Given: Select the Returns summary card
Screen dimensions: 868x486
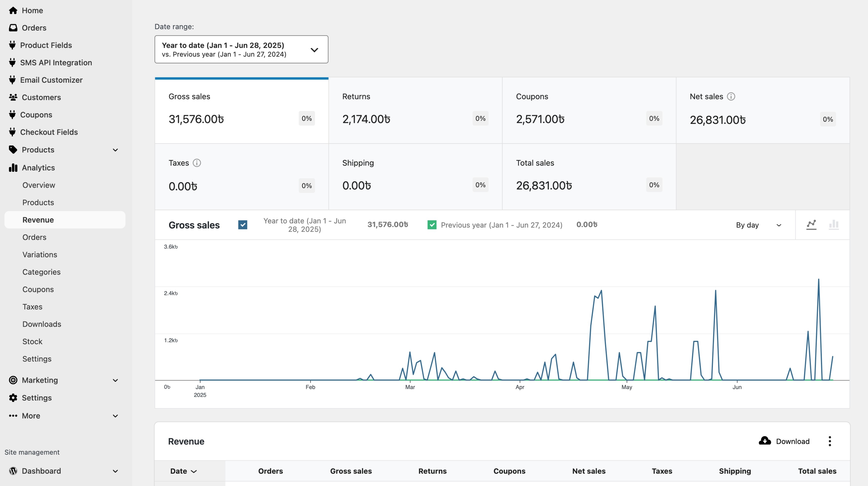Looking at the screenshot, I should pyautogui.click(x=415, y=111).
